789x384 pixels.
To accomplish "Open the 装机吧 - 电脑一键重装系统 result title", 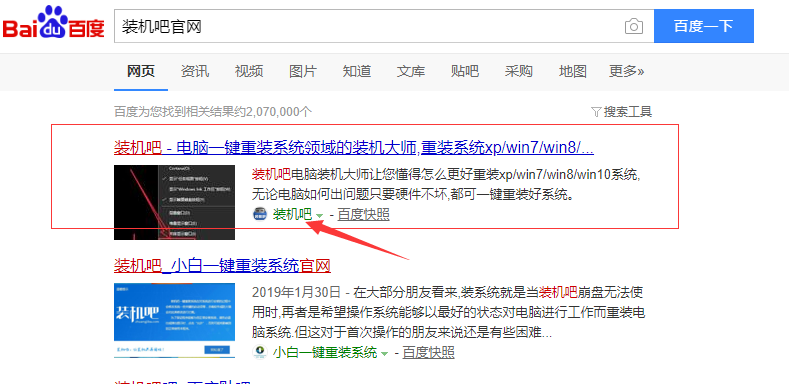I will click(354, 147).
